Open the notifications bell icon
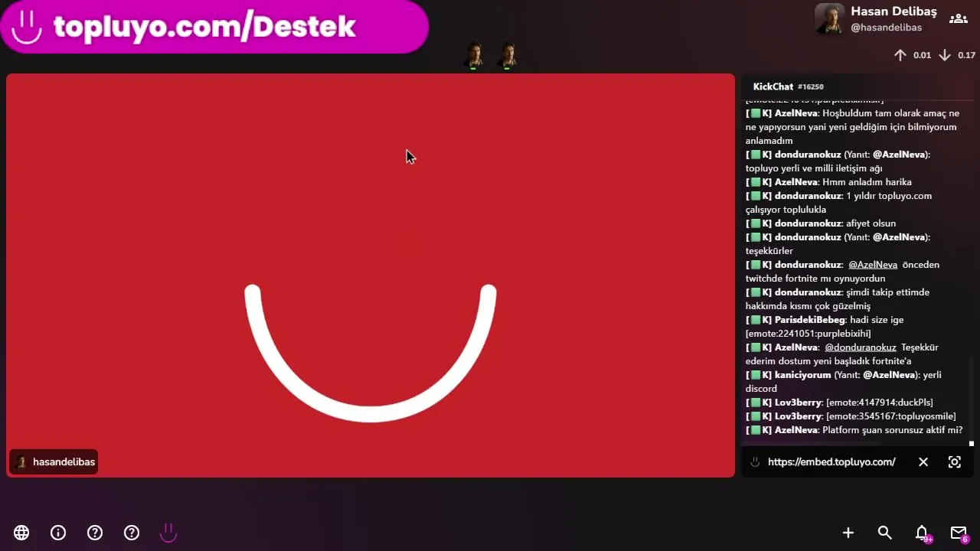 click(x=923, y=533)
